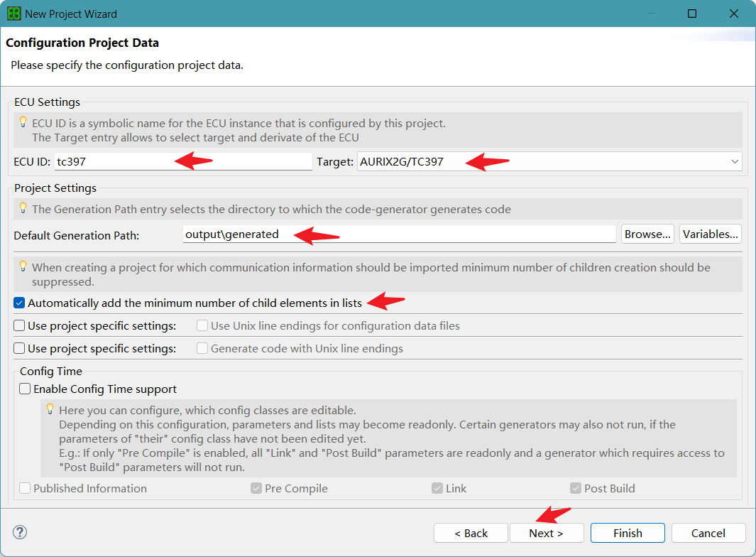Open the Target AURIX2G/TC397 dropdown
Image resolution: width=756 pixels, height=557 pixels.
pos(549,162)
